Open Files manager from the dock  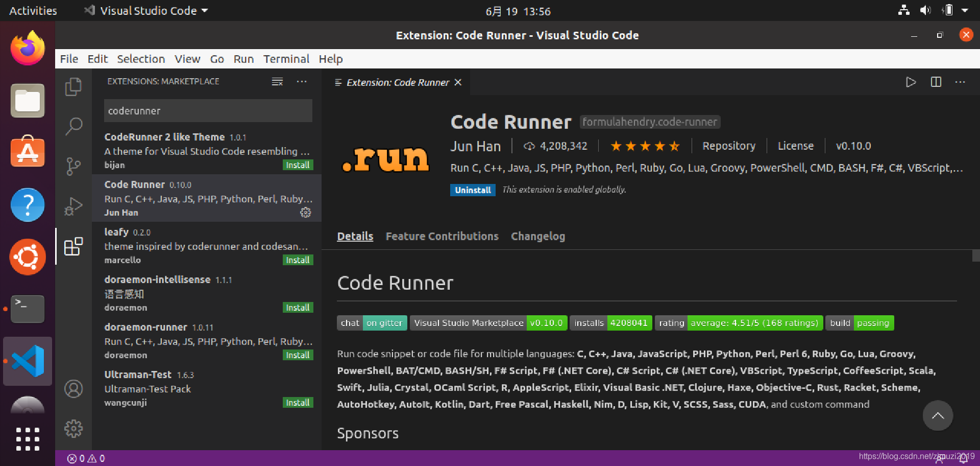(28, 101)
